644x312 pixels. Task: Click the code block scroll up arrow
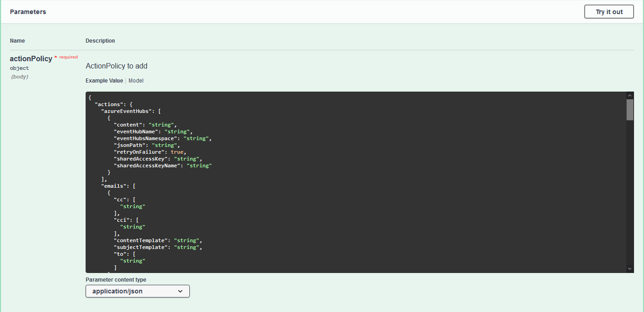(630, 95)
